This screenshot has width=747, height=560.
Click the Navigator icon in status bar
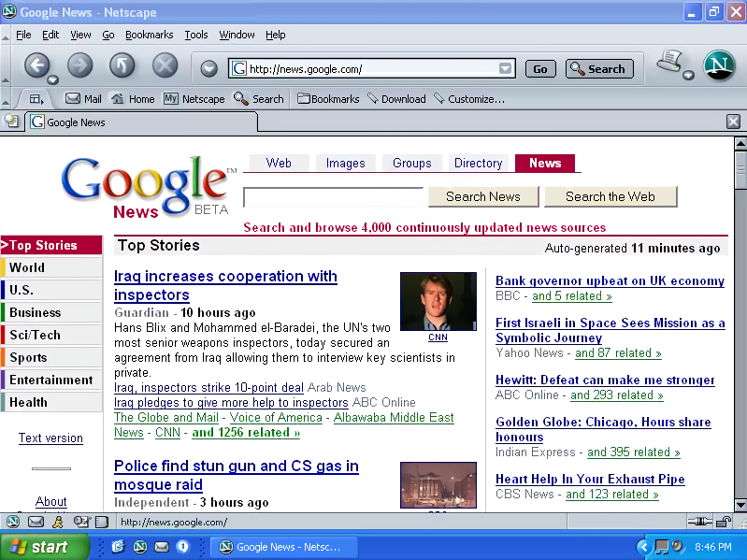point(13,522)
